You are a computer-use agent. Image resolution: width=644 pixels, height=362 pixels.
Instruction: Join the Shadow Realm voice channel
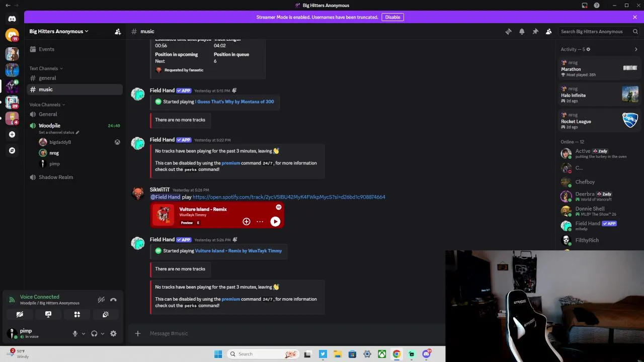click(x=74, y=177)
